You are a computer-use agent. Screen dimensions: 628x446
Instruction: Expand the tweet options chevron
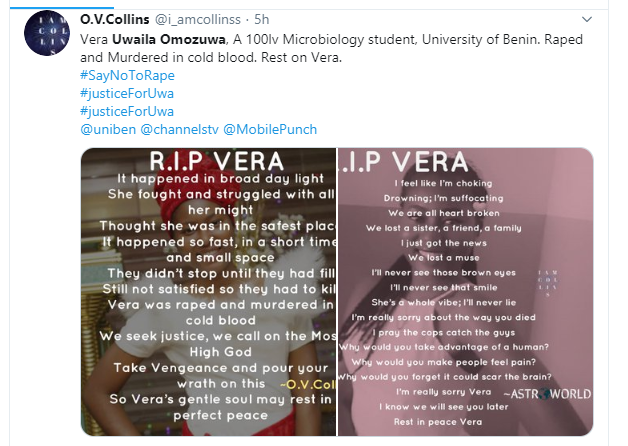(587, 19)
